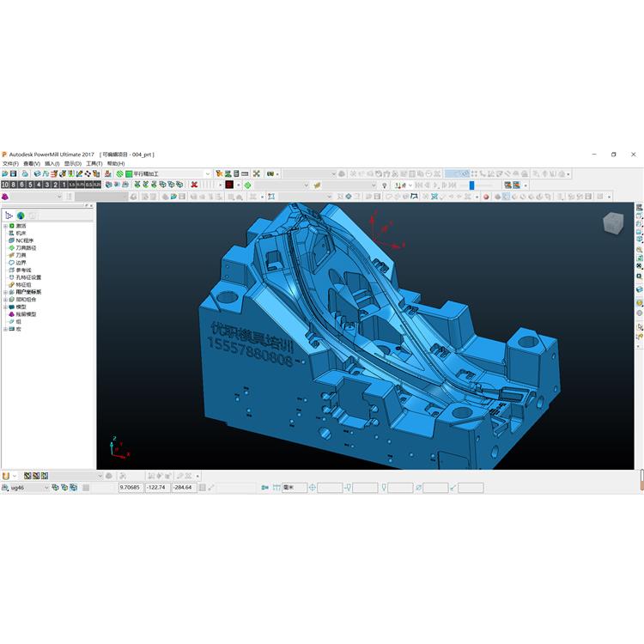Click the zoom magnifier icon in right toolbar

(x=640, y=249)
